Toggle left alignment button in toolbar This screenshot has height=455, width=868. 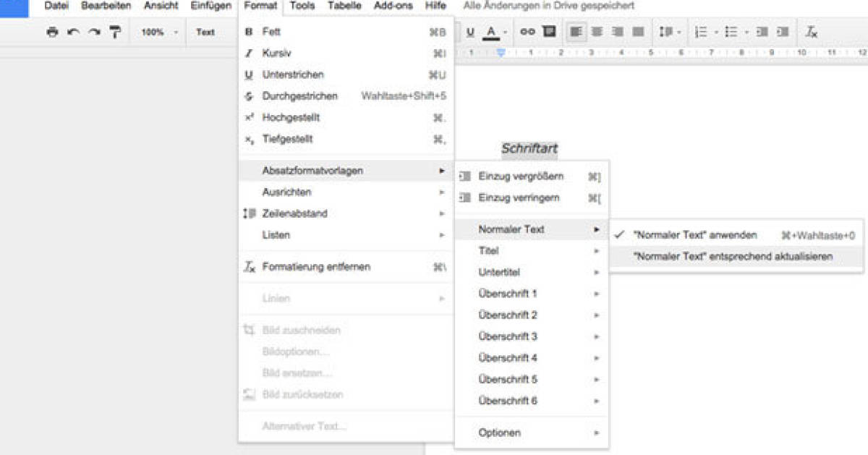(576, 32)
